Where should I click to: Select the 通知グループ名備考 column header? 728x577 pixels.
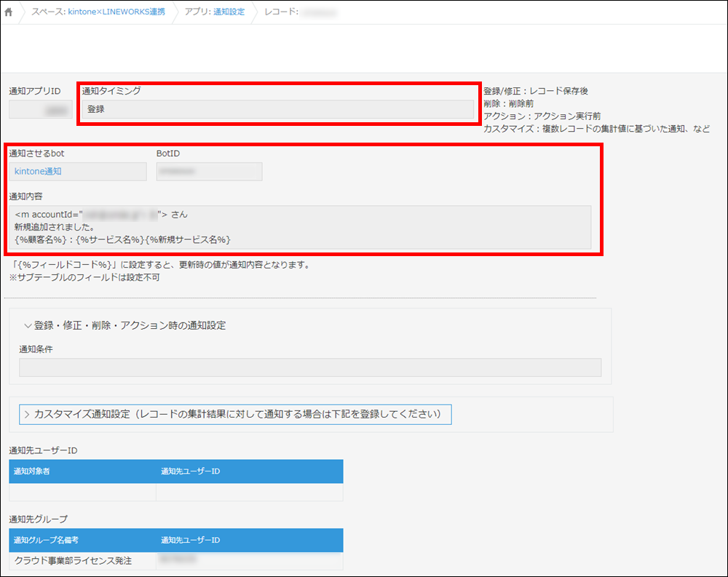(83, 540)
